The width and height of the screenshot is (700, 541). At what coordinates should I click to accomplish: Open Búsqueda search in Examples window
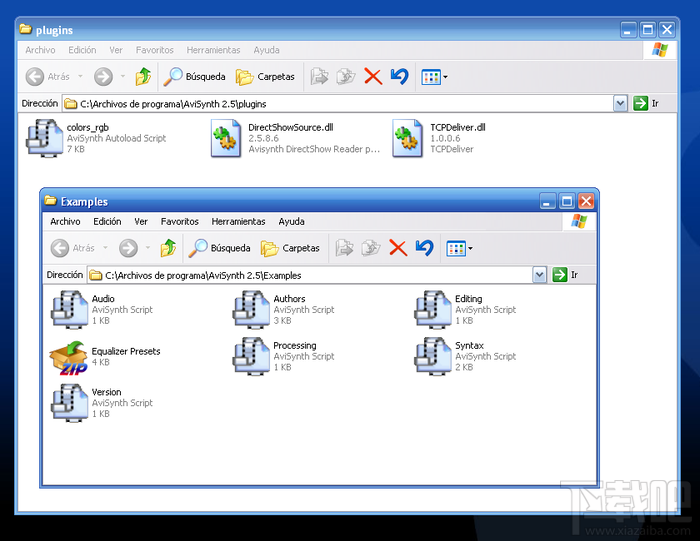pos(219,248)
